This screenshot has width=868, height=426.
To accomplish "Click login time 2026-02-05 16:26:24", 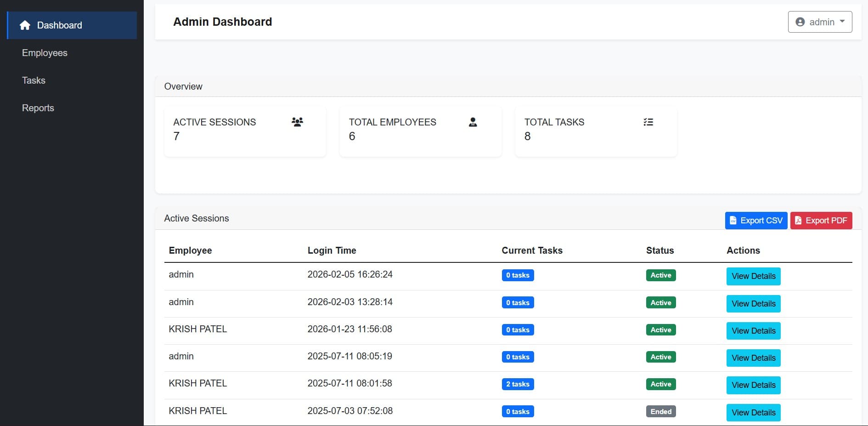I will pyautogui.click(x=350, y=274).
